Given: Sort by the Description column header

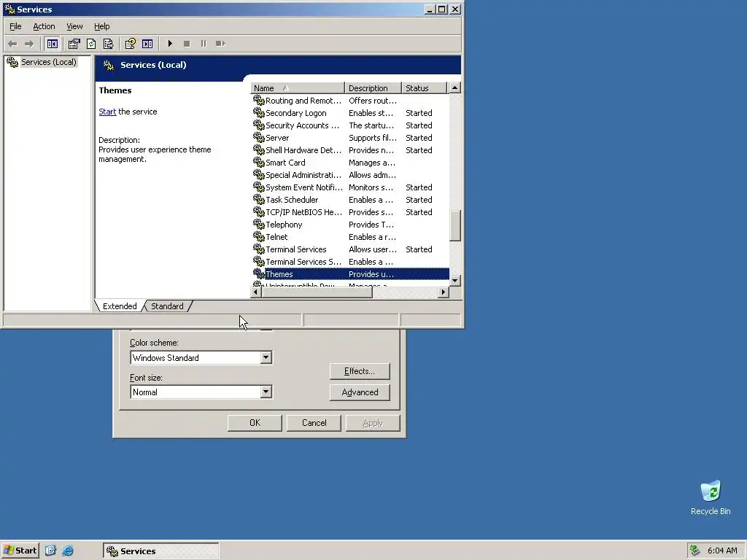Looking at the screenshot, I should coord(373,88).
